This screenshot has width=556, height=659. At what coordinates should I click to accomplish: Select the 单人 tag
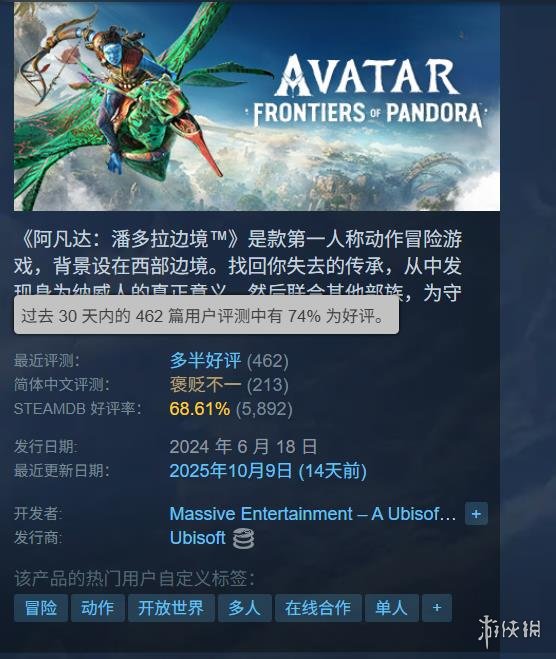[x=392, y=608]
